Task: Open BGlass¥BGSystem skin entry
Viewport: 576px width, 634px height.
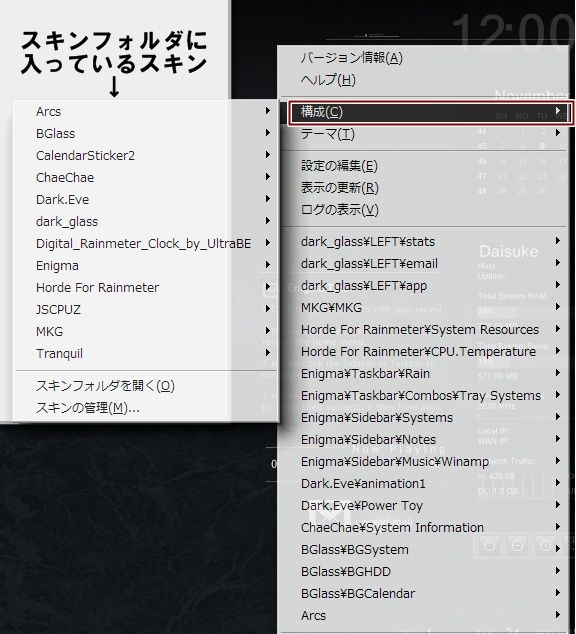Action: 424,549
